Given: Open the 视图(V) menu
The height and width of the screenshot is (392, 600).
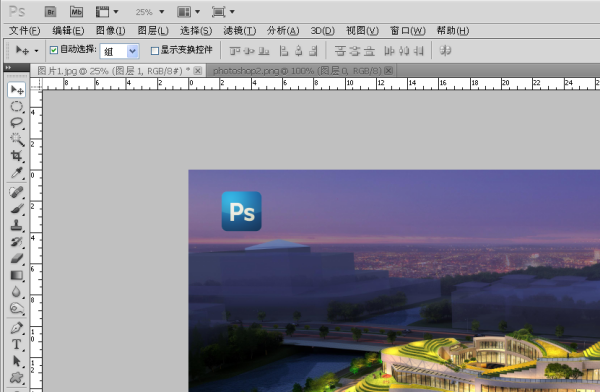Looking at the screenshot, I should (362, 31).
